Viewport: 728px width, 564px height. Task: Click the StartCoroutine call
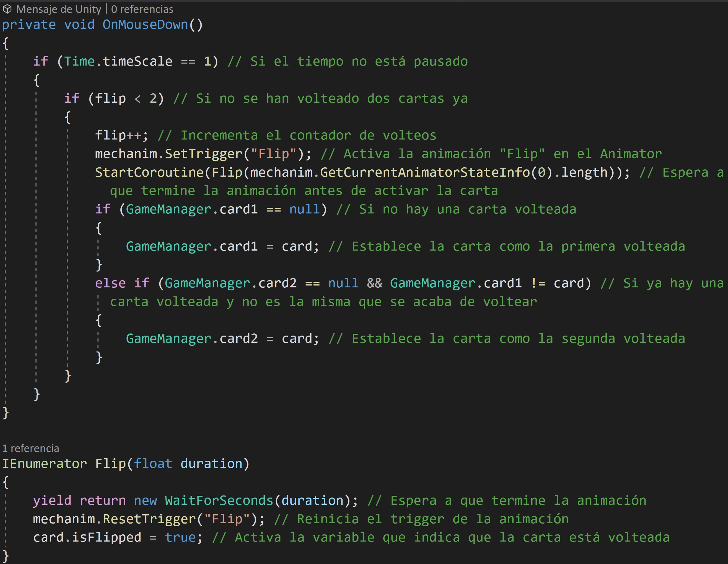(x=149, y=172)
